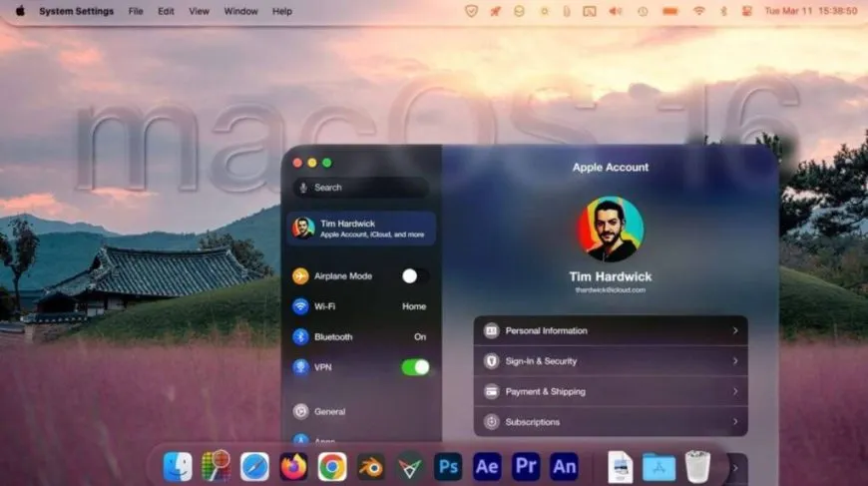Click the menu bar Wi-Fi status icon
This screenshot has width=868, height=486.
pos(699,11)
